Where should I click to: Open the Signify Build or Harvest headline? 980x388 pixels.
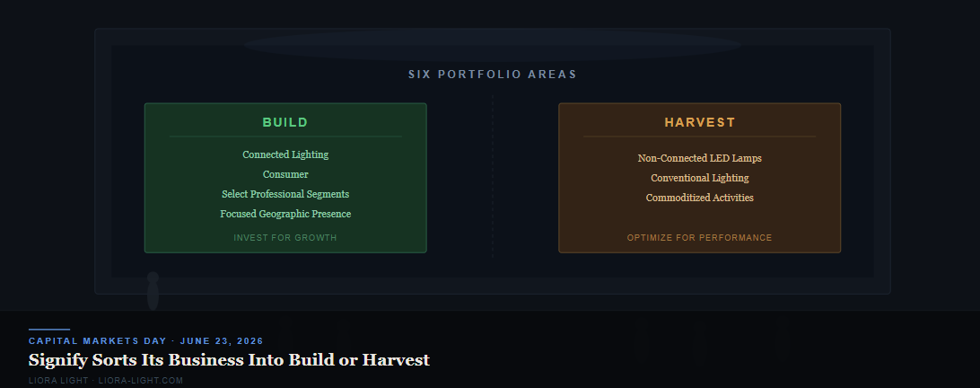tap(229, 360)
